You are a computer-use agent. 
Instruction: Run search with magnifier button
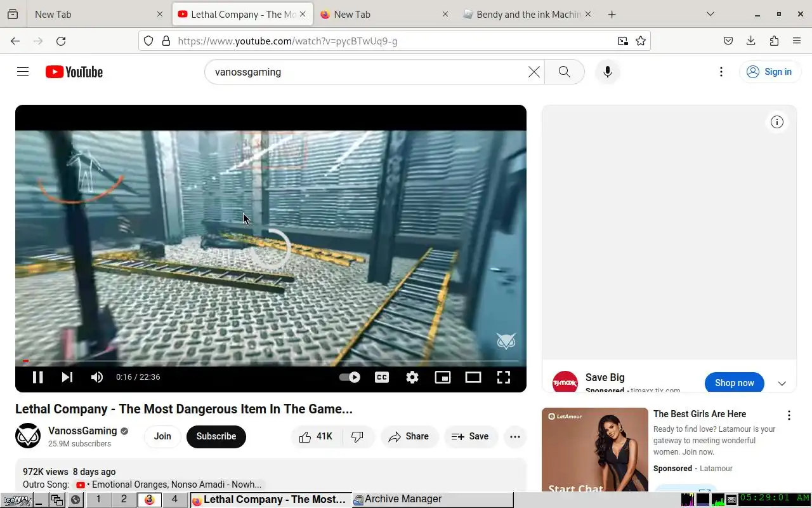tap(565, 72)
